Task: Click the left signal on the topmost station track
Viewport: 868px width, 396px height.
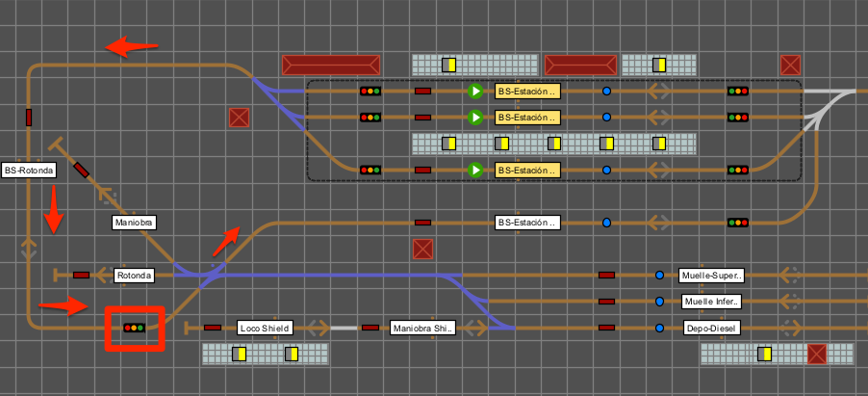Action: point(370,91)
